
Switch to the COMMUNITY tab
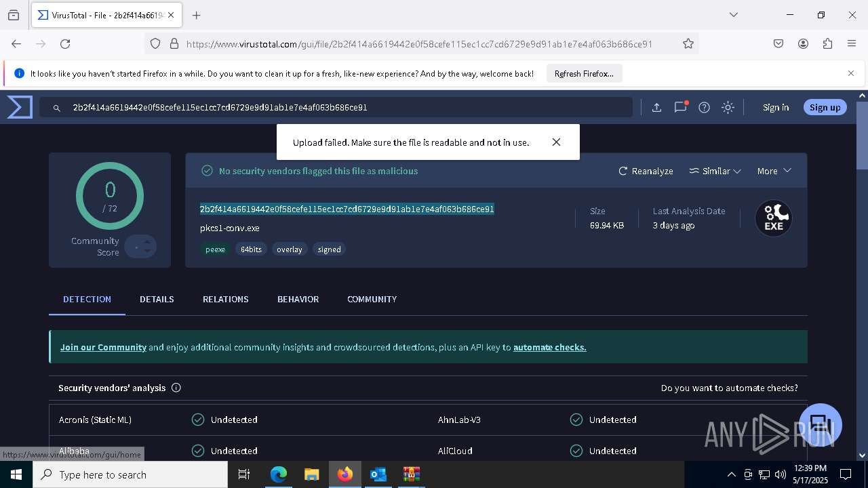point(372,299)
